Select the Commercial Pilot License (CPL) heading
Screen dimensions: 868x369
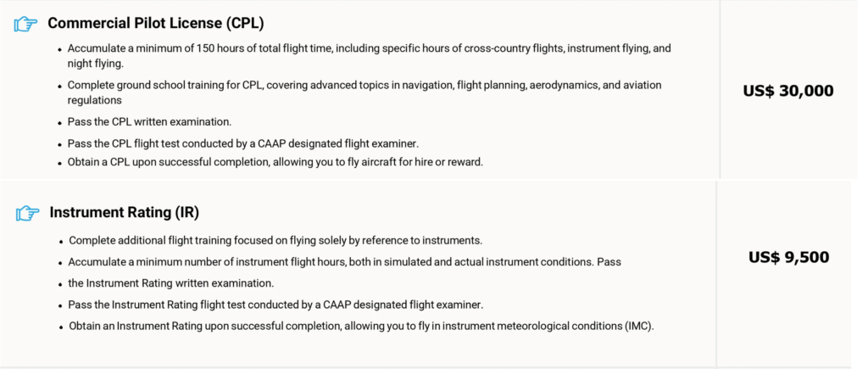pos(161,23)
